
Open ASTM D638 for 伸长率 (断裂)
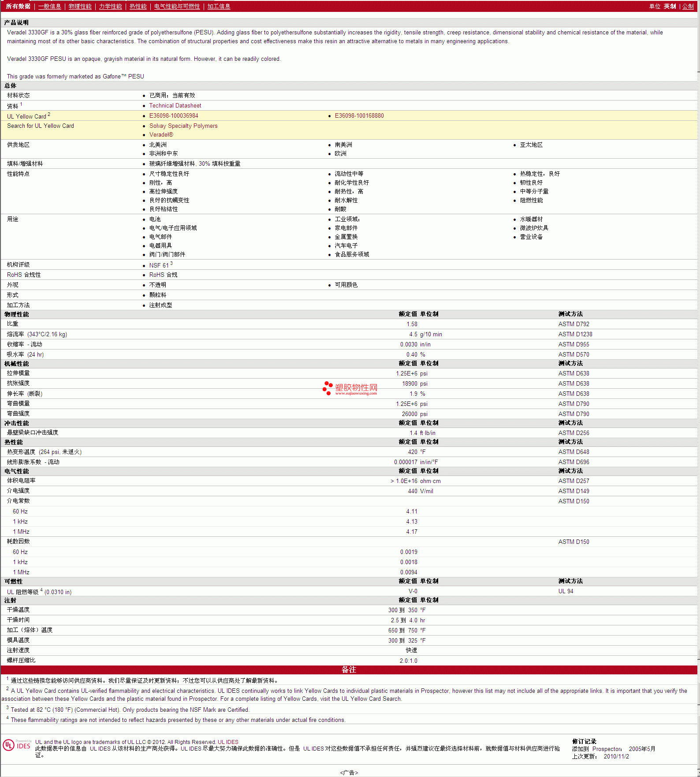point(573,394)
